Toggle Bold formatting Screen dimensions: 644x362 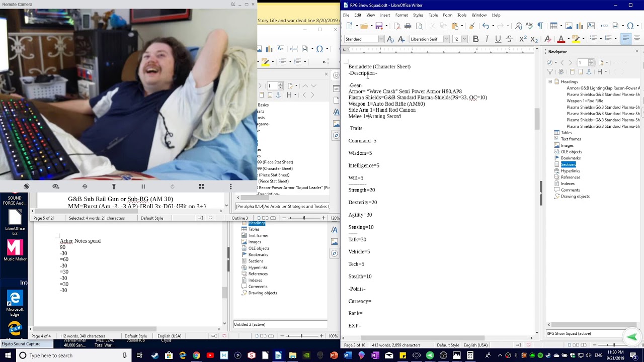pos(475,39)
